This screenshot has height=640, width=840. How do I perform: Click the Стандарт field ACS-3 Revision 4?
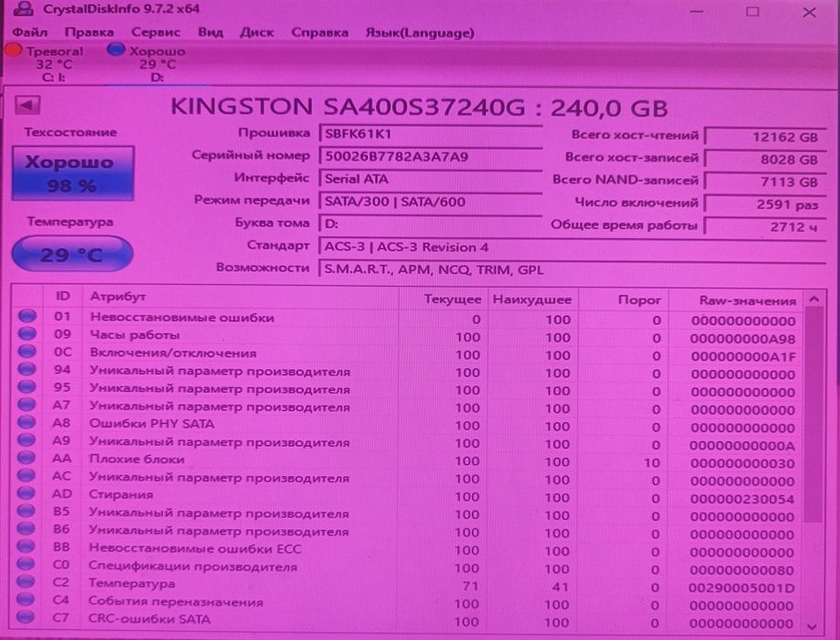point(572,247)
